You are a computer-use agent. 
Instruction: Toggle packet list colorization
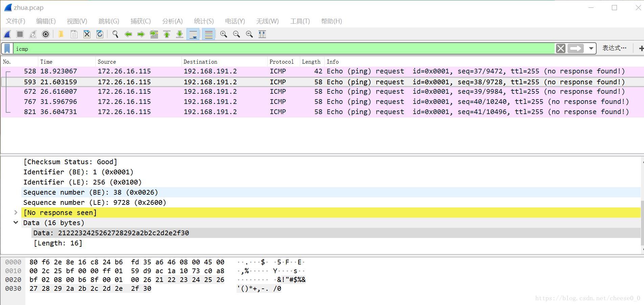pos(209,34)
